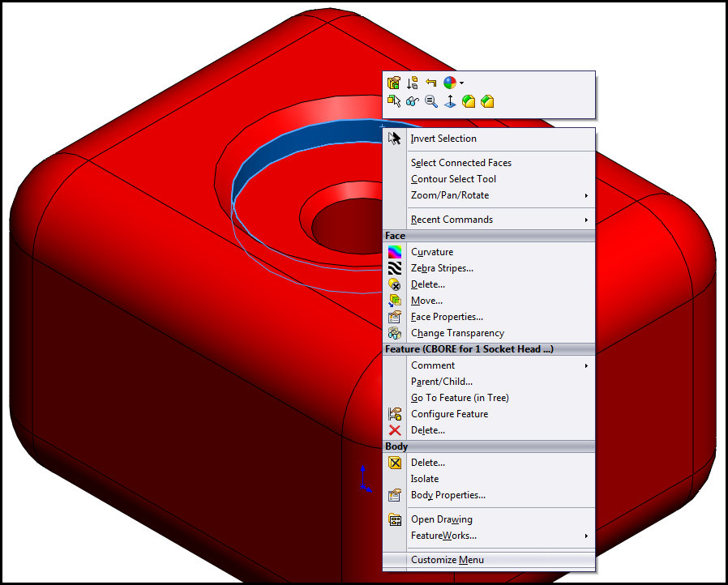Click the Delete Body icon
This screenshot has height=585, width=728.
(395, 463)
